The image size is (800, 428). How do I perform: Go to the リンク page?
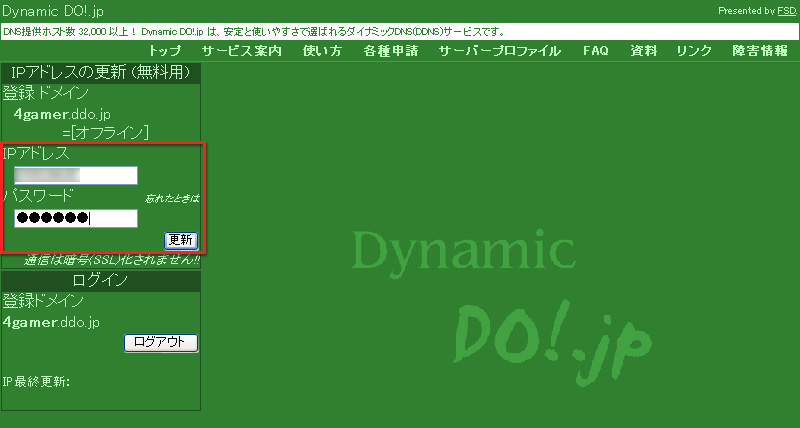[x=694, y=51]
